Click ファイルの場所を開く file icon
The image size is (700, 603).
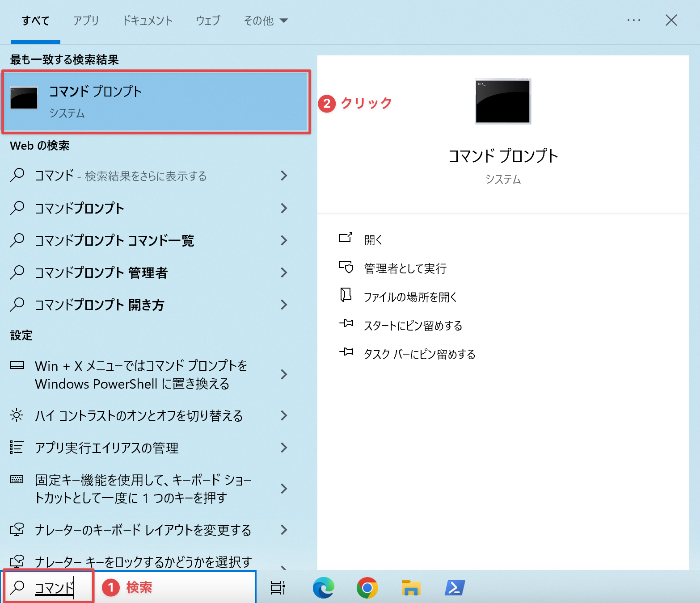[x=346, y=295]
